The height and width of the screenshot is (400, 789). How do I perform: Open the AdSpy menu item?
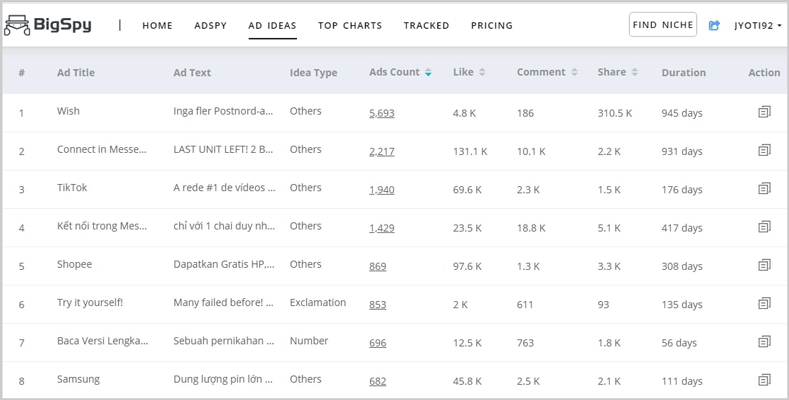coord(210,25)
